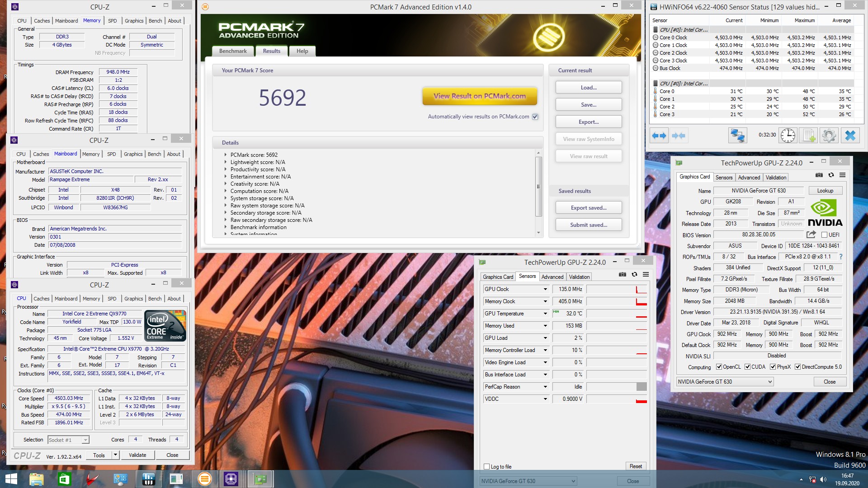Switch to PCMark 7 orange taskbar icon
The image size is (868, 488).
point(204,479)
